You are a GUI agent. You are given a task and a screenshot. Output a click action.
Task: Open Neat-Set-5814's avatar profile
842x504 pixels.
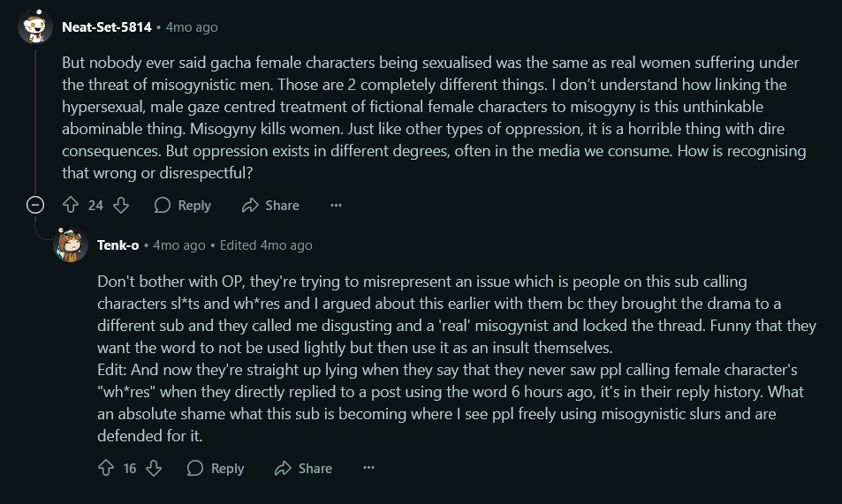click(35, 26)
